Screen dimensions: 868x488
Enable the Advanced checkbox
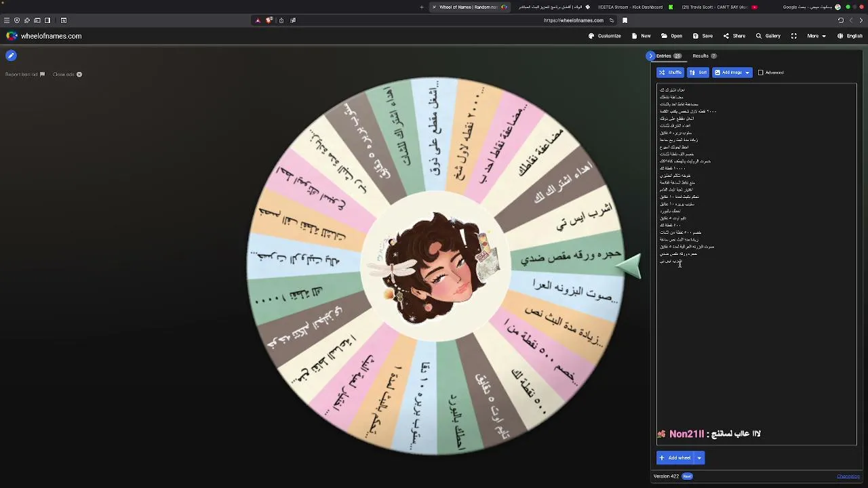pyautogui.click(x=760, y=73)
